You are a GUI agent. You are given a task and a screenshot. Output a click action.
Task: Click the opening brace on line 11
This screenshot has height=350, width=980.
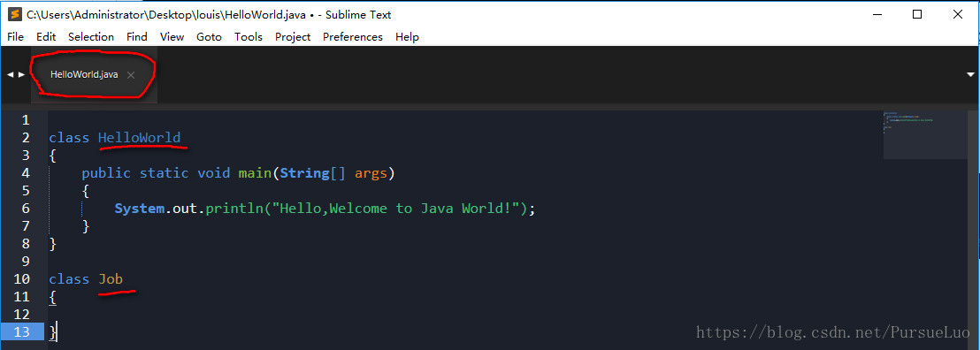[53, 298]
